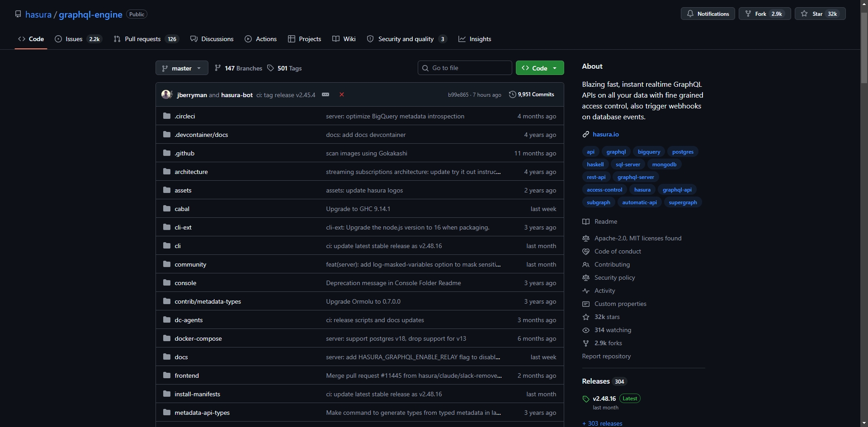868x427 pixels.
Task: Click the star icon in Star button
Action: pyautogui.click(x=804, y=14)
